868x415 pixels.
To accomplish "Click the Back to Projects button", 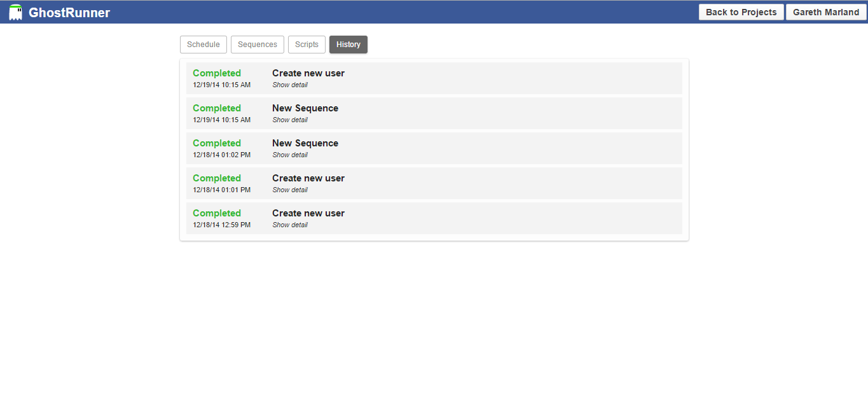I will tap(740, 11).
